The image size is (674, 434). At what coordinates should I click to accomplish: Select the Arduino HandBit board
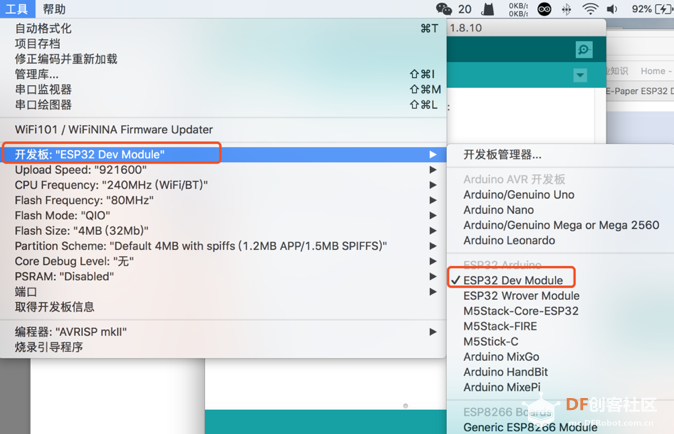(561, 372)
